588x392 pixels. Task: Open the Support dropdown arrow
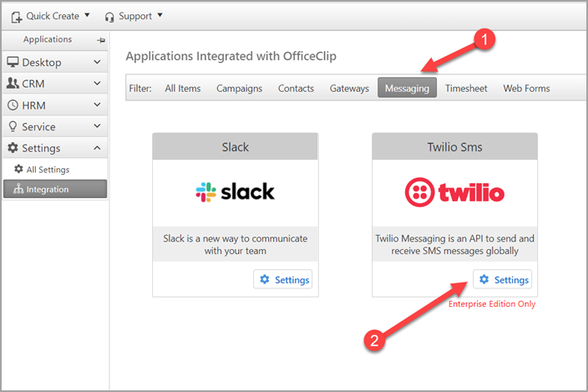pos(160,15)
